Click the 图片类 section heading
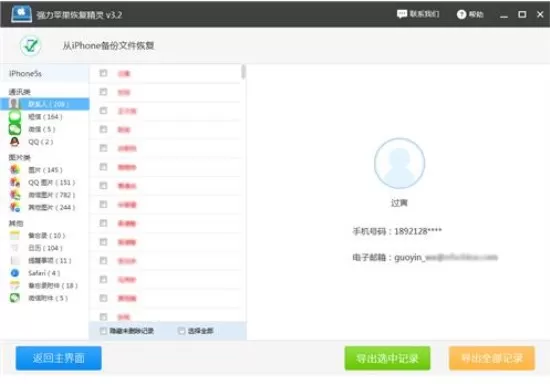 pyautogui.click(x=19, y=157)
